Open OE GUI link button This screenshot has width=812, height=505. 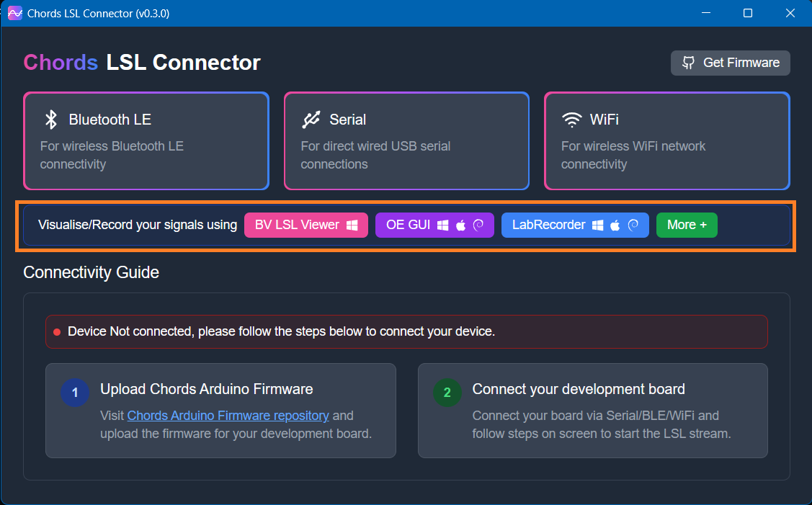[434, 225]
